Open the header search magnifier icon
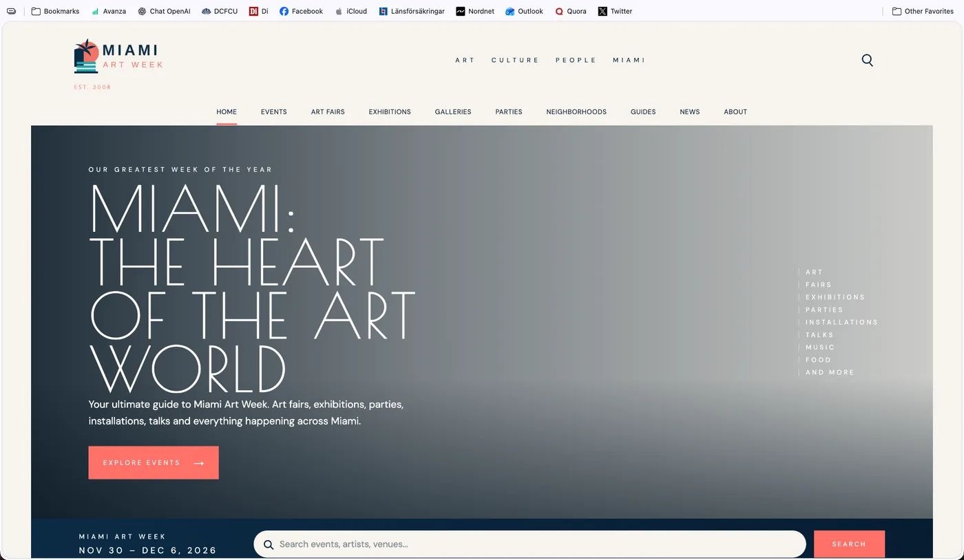The image size is (964, 560). 867,60
